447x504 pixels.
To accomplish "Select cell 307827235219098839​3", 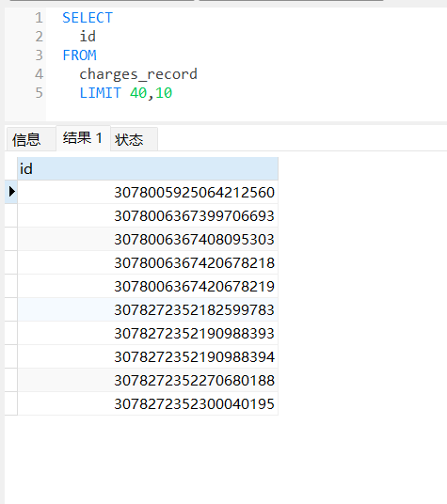I will tap(148, 333).
